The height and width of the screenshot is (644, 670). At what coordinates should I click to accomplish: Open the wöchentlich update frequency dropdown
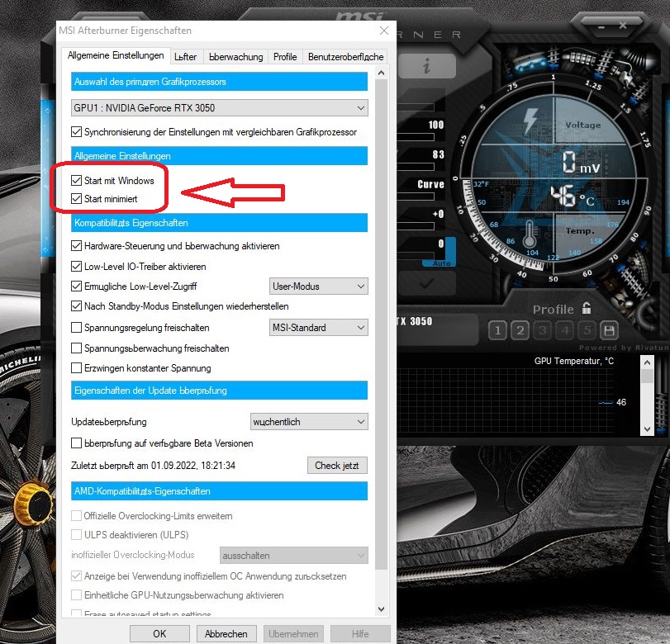pos(308,422)
